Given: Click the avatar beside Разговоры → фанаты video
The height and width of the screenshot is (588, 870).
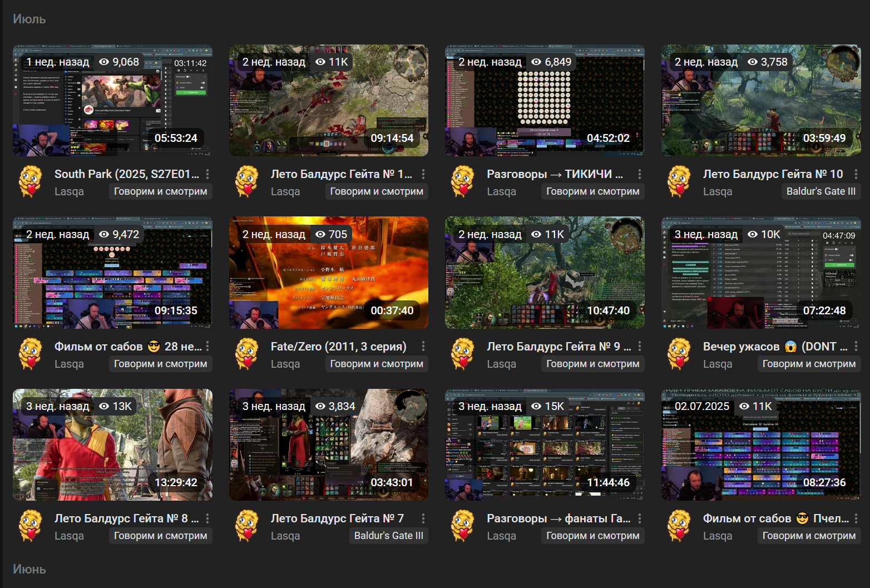Looking at the screenshot, I should point(463,526).
